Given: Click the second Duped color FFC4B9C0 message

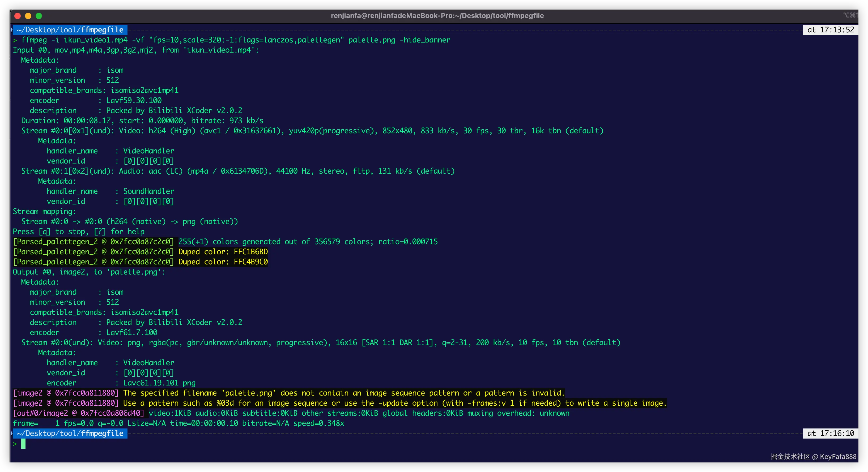Looking at the screenshot, I should 223,262.
